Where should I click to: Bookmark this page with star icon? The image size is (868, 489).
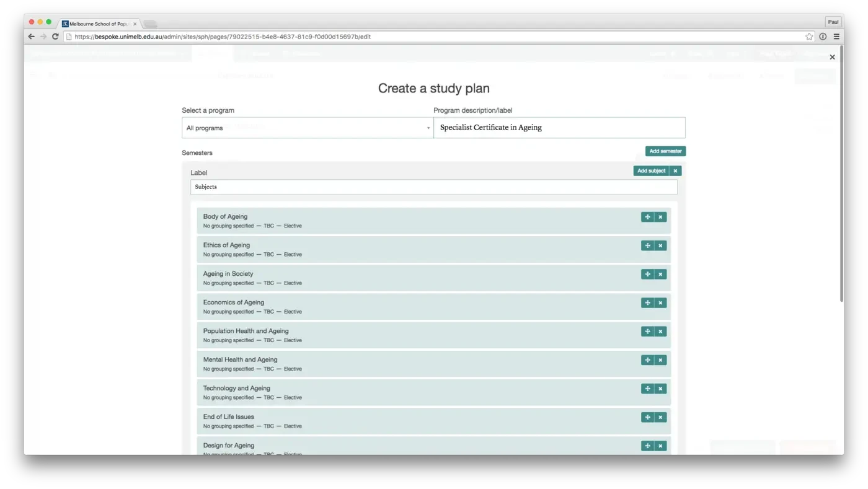tap(809, 37)
